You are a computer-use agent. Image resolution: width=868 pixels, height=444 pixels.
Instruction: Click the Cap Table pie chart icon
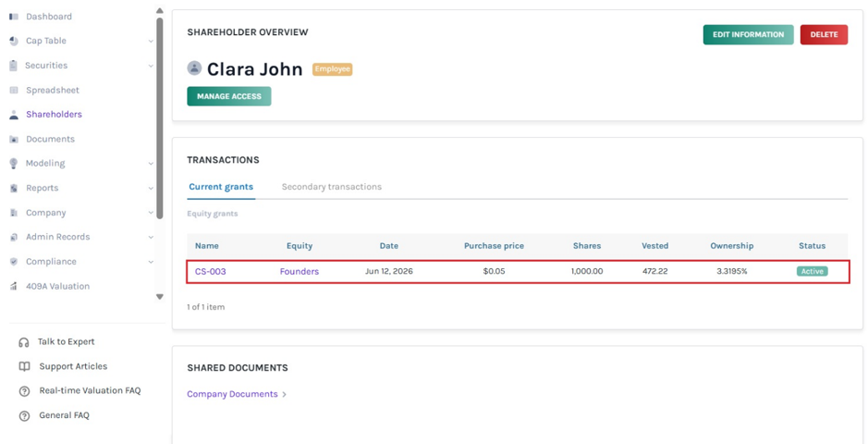pos(14,41)
